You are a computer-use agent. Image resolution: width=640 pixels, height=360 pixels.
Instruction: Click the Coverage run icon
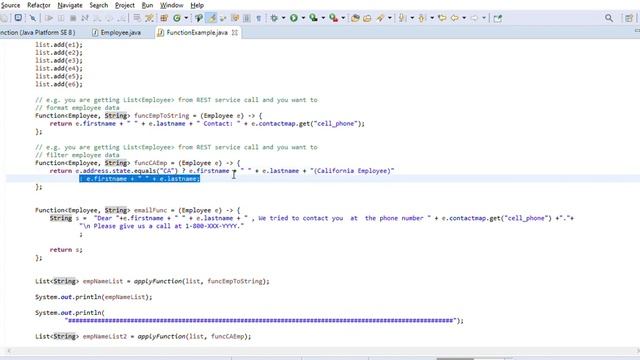[313, 18]
